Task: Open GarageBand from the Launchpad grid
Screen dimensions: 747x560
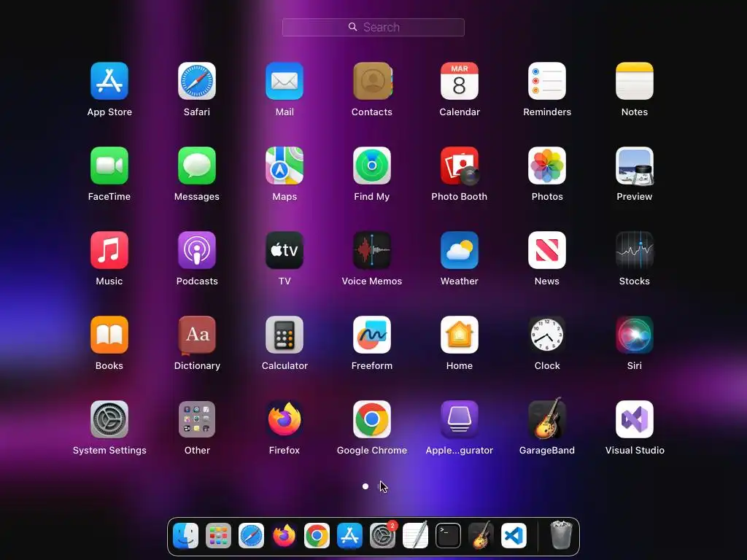Action: (547, 419)
